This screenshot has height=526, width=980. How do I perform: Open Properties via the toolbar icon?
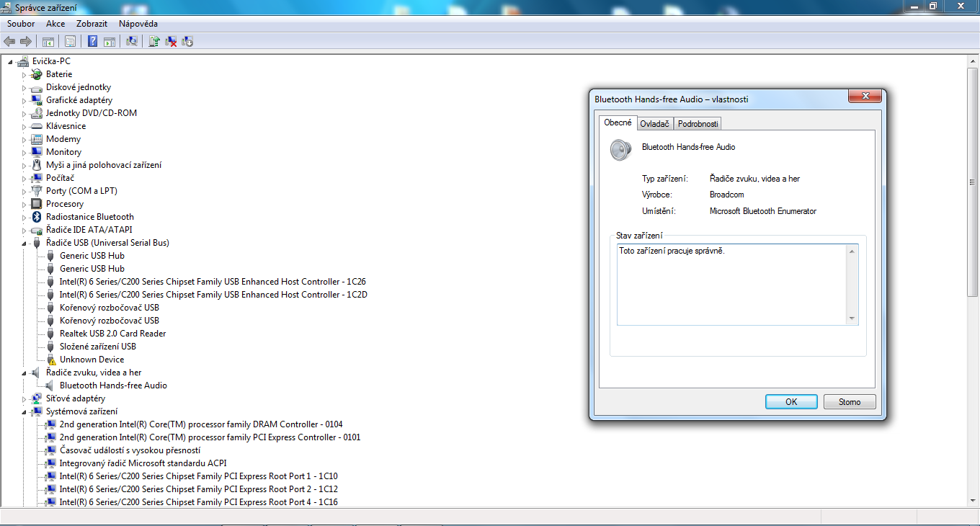tap(71, 41)
